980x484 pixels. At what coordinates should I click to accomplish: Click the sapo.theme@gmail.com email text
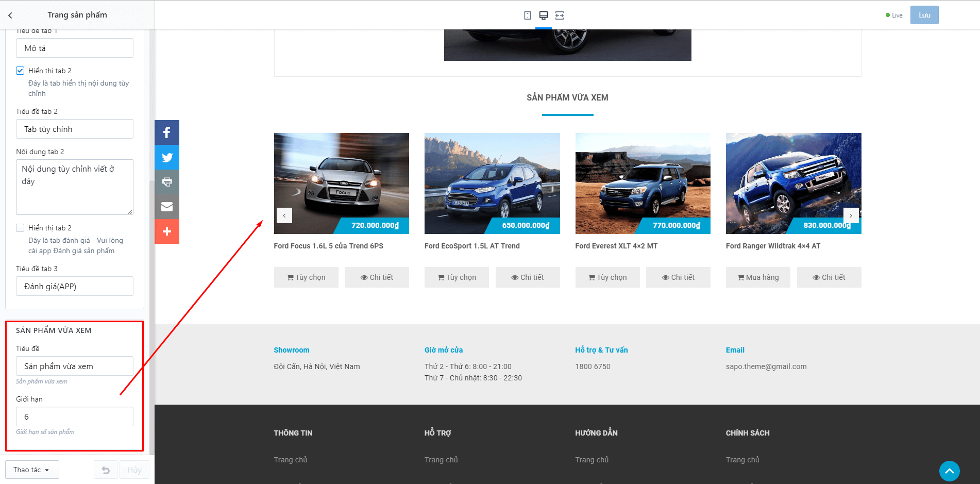[x=766, y=366]
